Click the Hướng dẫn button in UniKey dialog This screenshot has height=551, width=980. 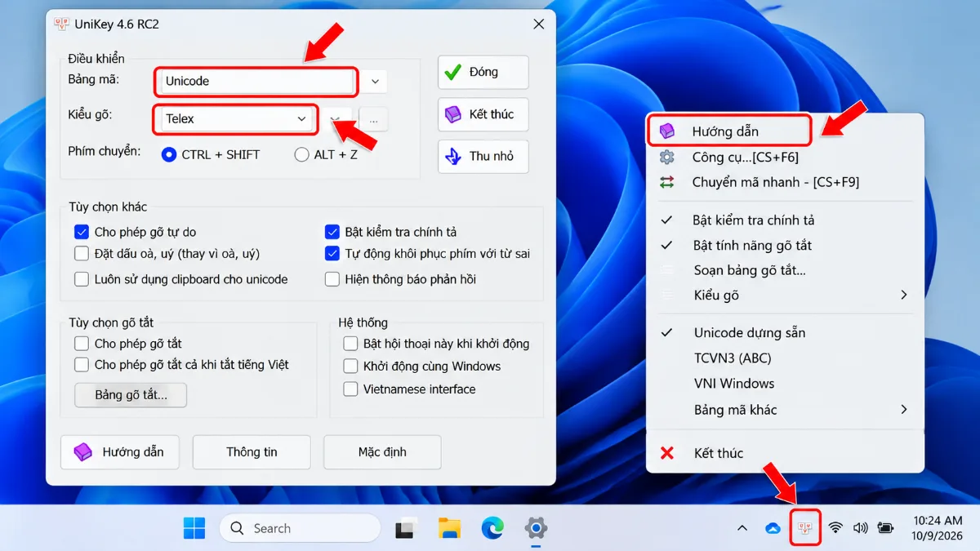[120, 452]
